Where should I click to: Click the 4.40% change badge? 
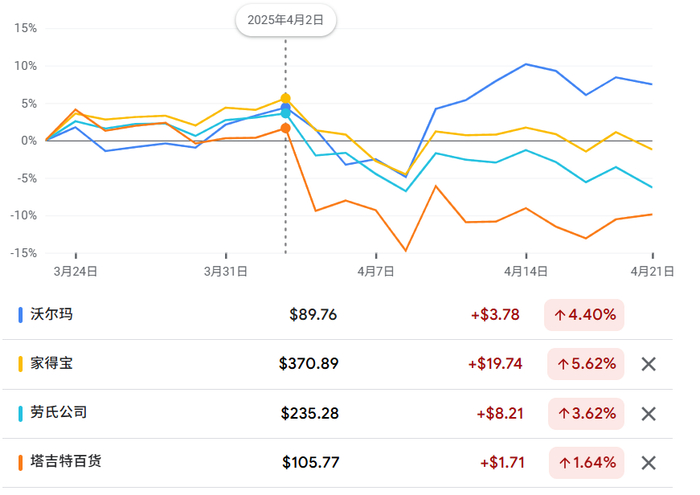[x=584, y=315]
